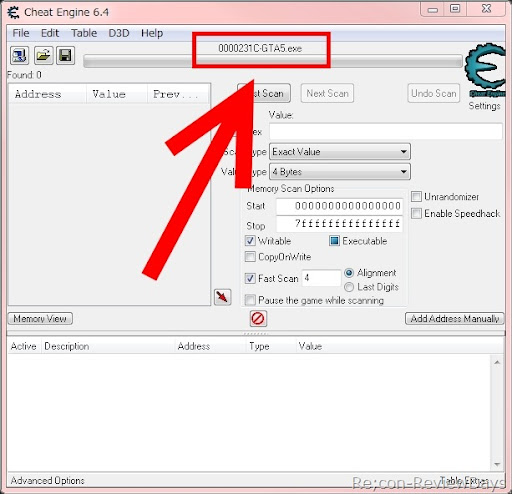Open the Exact Value scan type dropdown
Screen dimensions: 512x494
(x=340, y=152)
